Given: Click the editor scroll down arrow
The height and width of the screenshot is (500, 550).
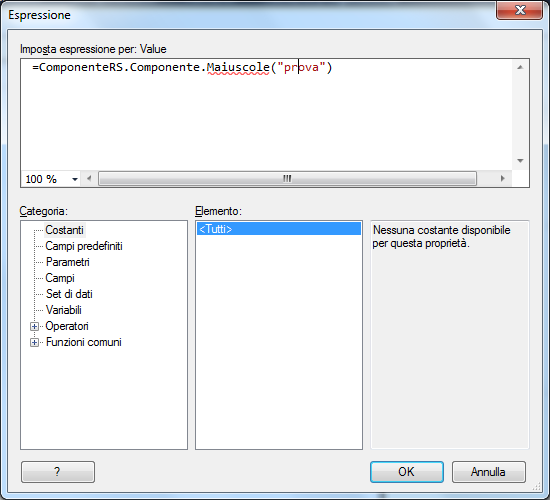Looking at the screenshot, I should pyautogui.click(x=520, y=161).
